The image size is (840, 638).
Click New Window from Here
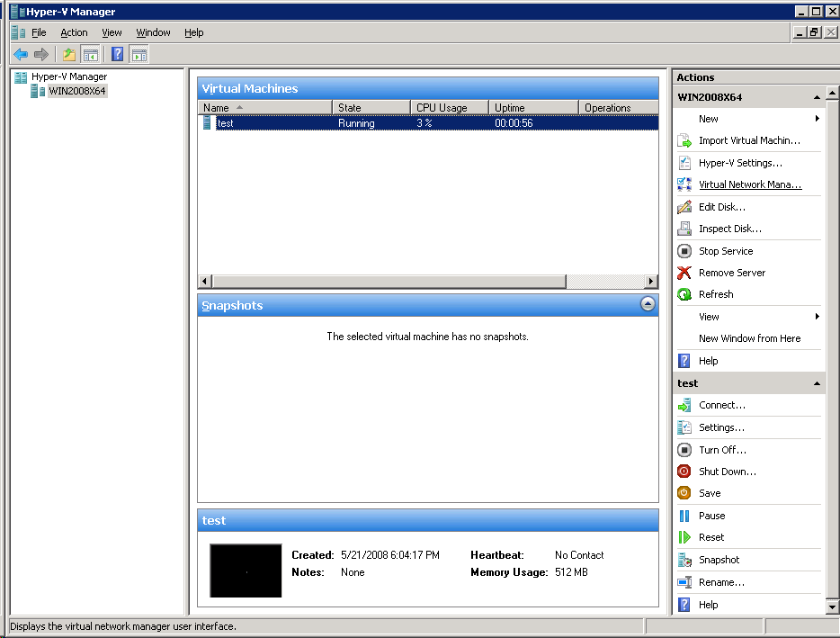click(x=749, y=338)
